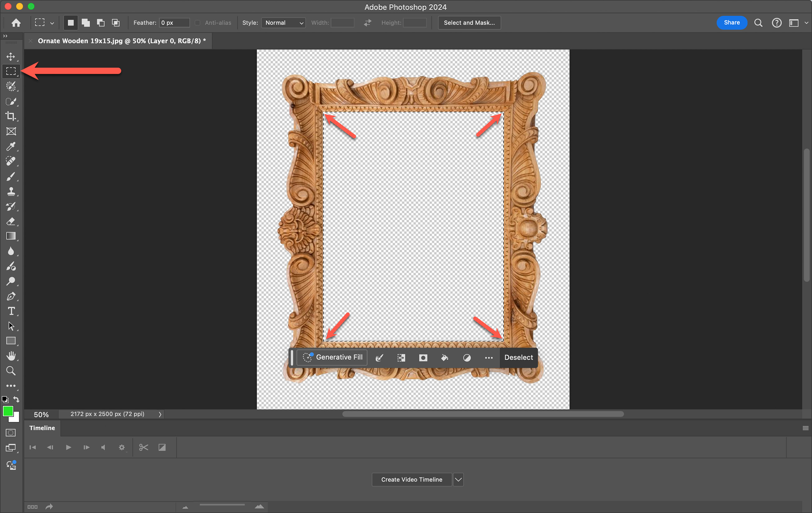Screen dimensions: 812x513
Task: Click the Ornate Wooden 19x15.jpg document tab
Action: click(121, 41)
